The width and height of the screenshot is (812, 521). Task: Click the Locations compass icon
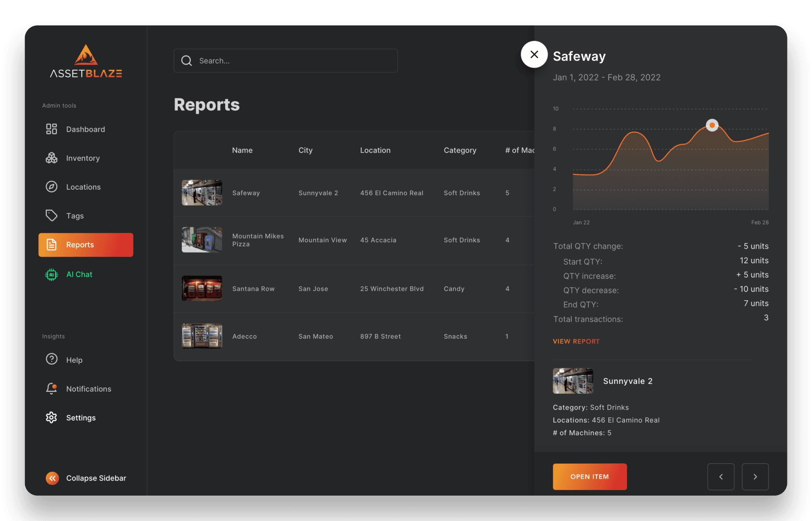(51, 187)
